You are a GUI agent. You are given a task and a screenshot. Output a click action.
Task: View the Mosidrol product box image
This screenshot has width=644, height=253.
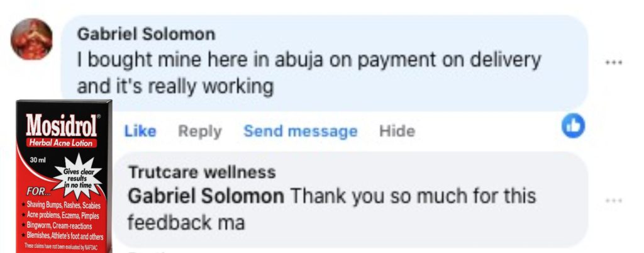tap(64, 176)
